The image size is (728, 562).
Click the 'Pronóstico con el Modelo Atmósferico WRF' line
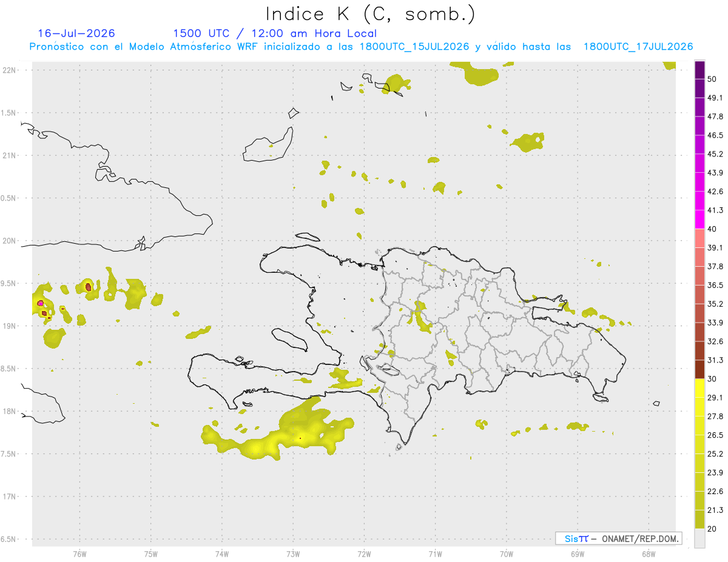point(361,47)
